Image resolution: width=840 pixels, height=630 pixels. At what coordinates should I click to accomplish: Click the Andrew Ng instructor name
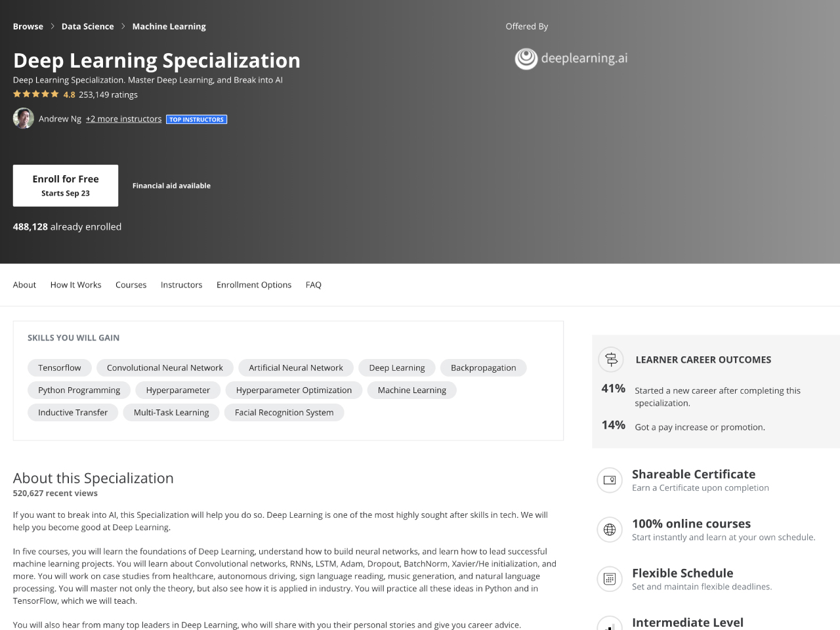click(x=60, y=119)
